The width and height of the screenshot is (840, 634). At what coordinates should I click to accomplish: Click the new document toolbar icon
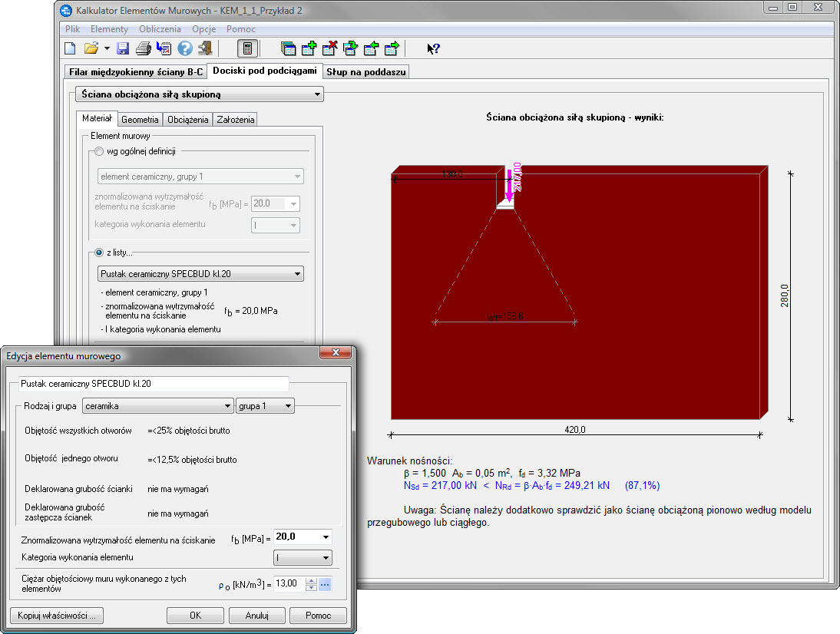(70, 49)
